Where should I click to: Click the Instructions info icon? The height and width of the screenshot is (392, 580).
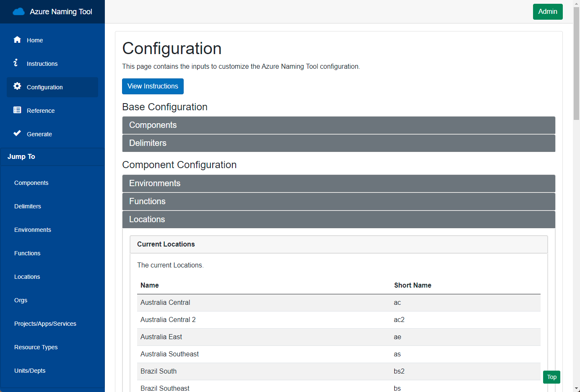click(x=16, y=63)
